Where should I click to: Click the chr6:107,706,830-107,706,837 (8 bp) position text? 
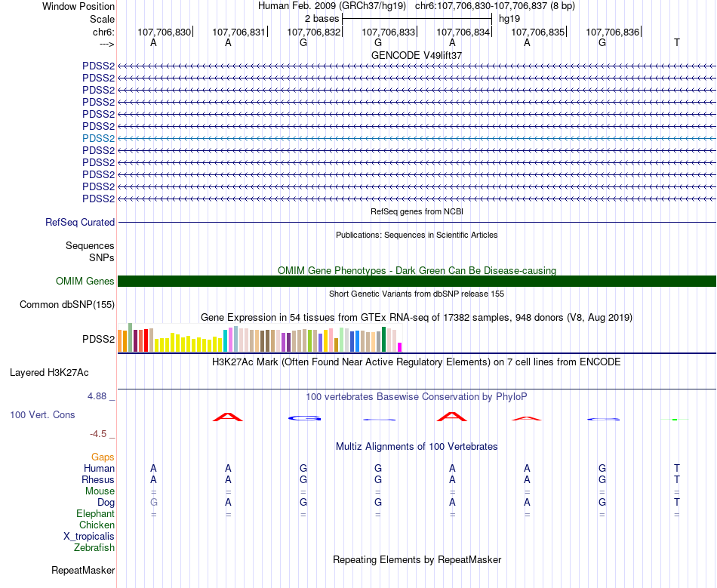point(495,6)
